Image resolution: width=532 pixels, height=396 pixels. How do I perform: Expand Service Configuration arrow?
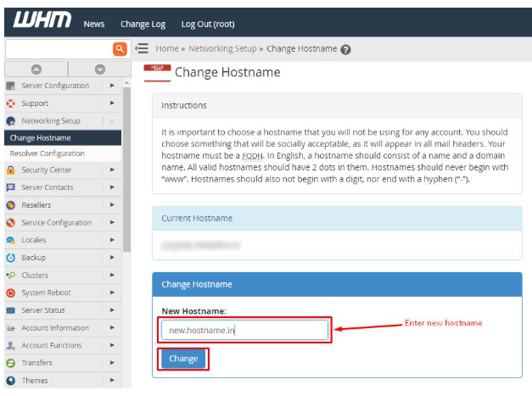[112, 222]
